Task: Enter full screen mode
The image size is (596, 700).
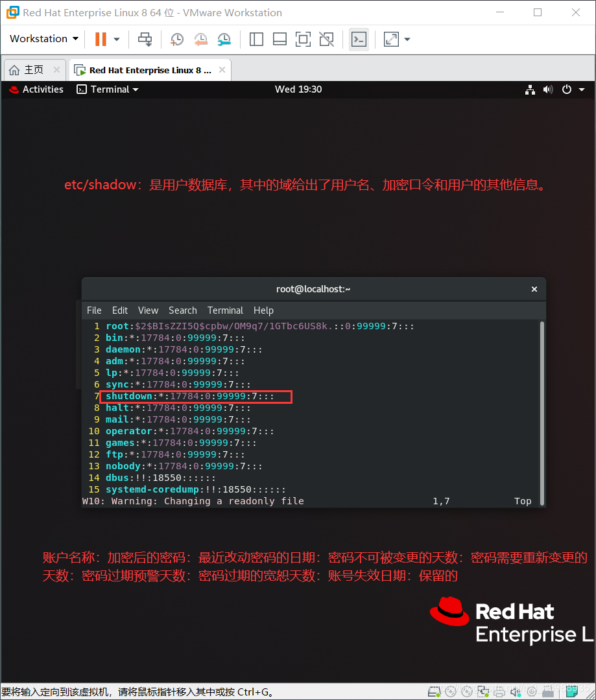Action: (x=303, y=40)
